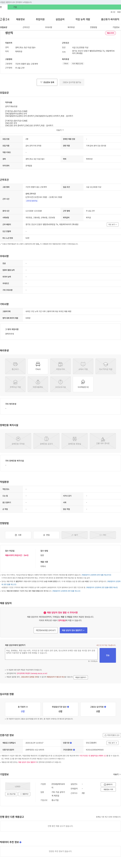The image size is (121, 868).
Task: Click the 서류 screening method box
Action: point(18,535)
